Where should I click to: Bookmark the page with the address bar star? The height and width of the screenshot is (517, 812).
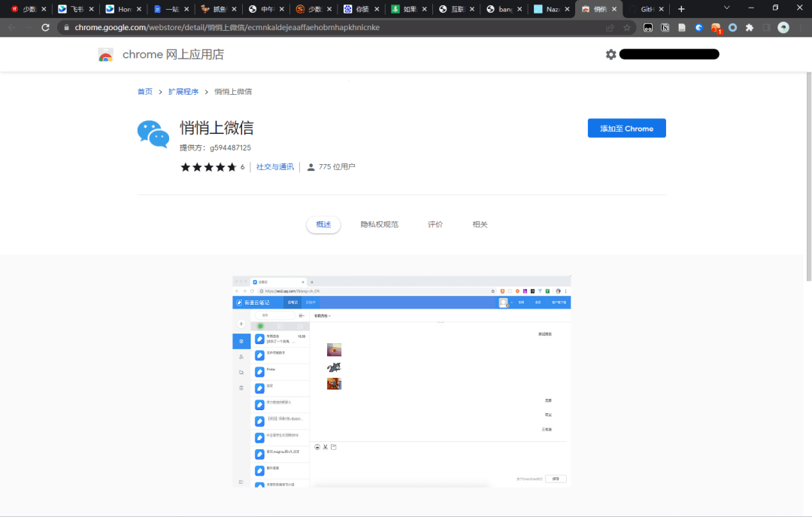(627, 26)
